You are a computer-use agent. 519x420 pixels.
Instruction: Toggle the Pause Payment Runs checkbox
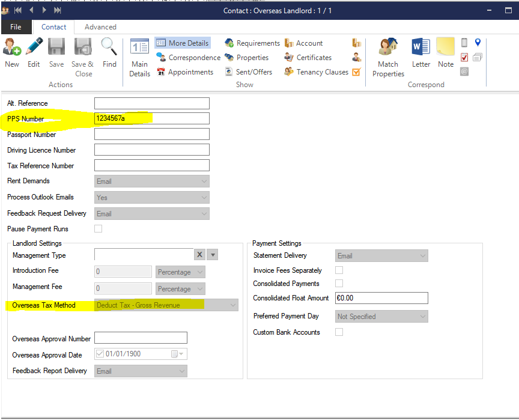click(99, 229)
